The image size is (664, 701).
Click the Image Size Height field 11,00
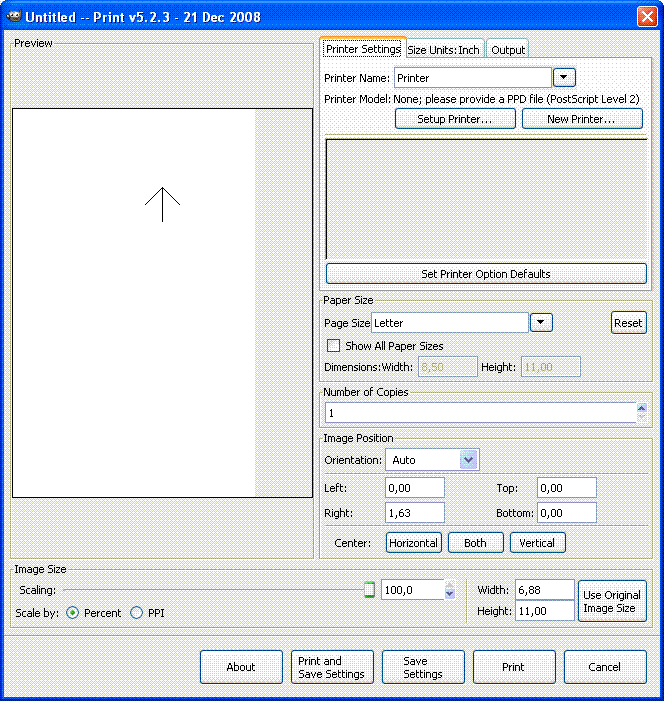(x=545, y=611)
